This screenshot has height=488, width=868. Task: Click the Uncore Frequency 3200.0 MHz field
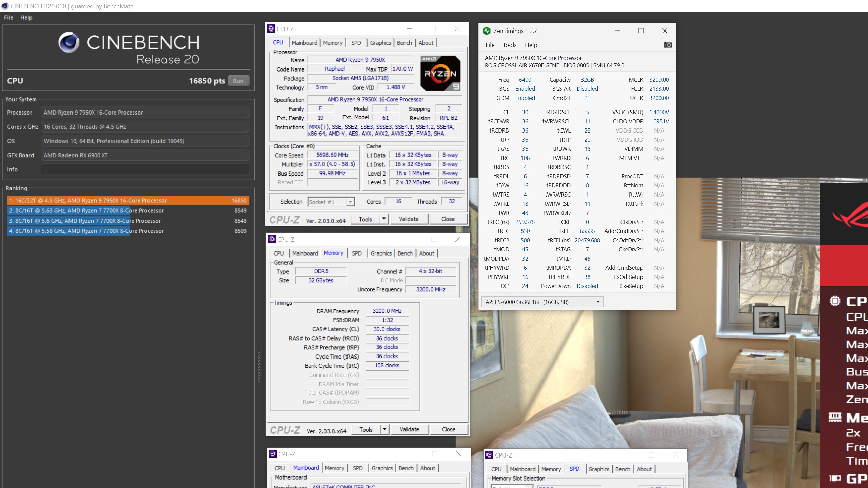tap(431, 289)
